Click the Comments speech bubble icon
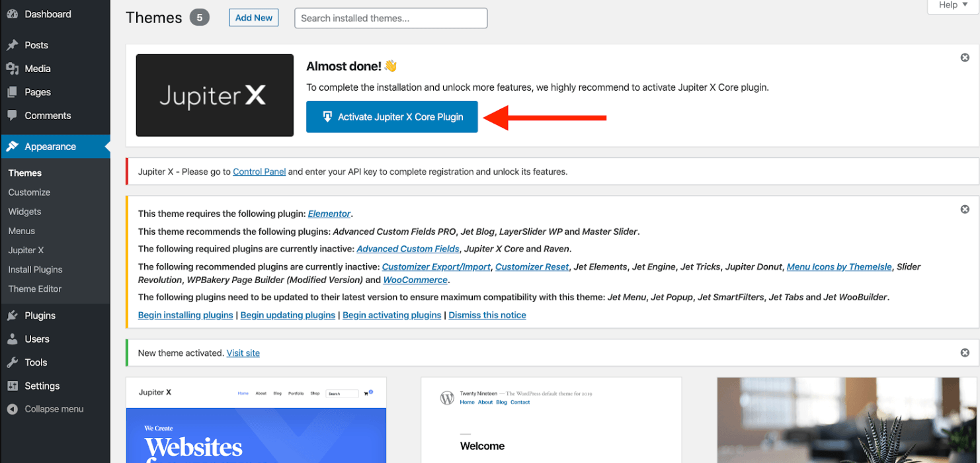 [x=12, y=116]
